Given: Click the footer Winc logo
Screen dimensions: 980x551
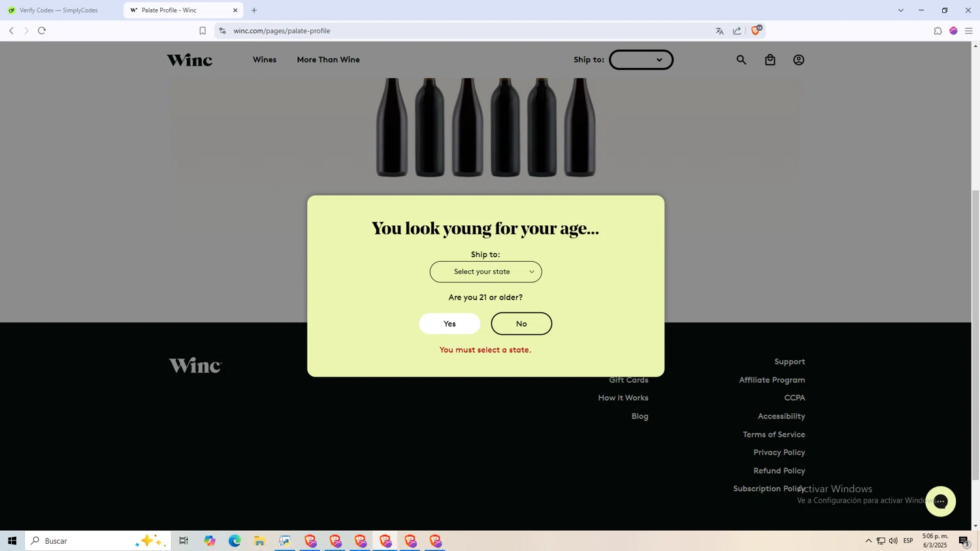Looking at the screenshot, I should (x=195, y=366).
